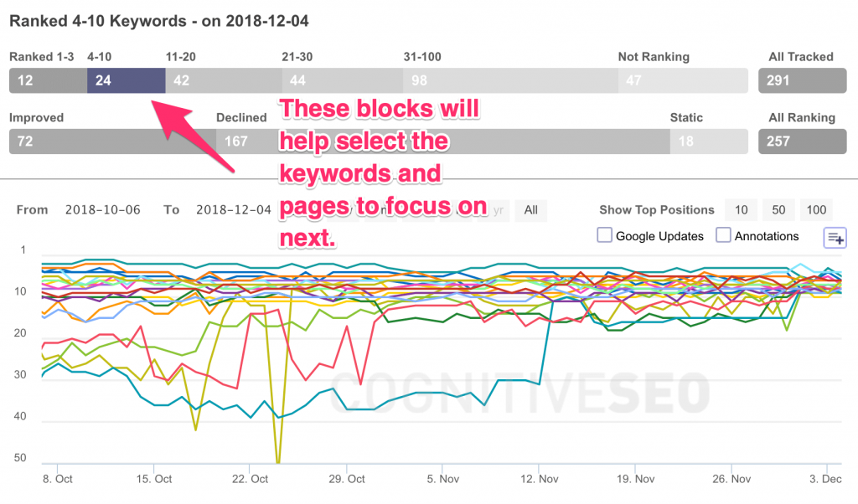Enable the Google Updates checkbox
858x504 pixels.
pyautogui.click(x=604, y=235)
